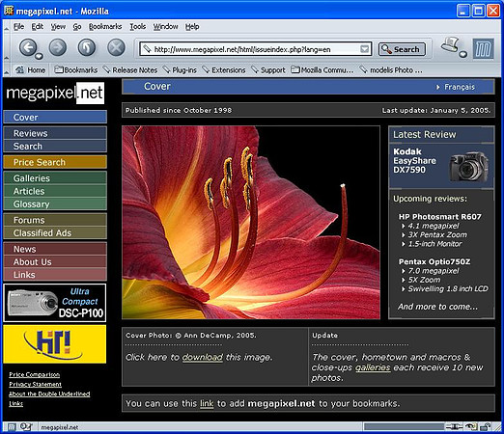Open Galleries in sidebar
This screenshot has height=434, width=504.
point(55,177)
